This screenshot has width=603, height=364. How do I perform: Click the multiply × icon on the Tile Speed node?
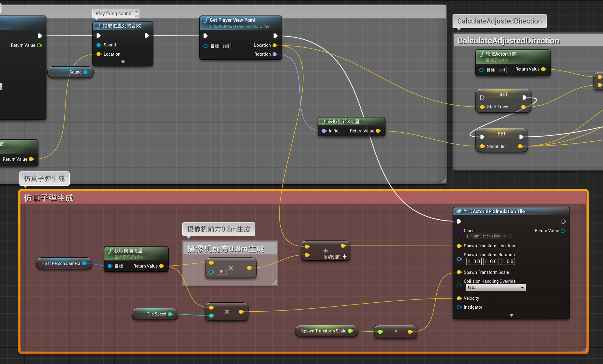click(227, 312)
